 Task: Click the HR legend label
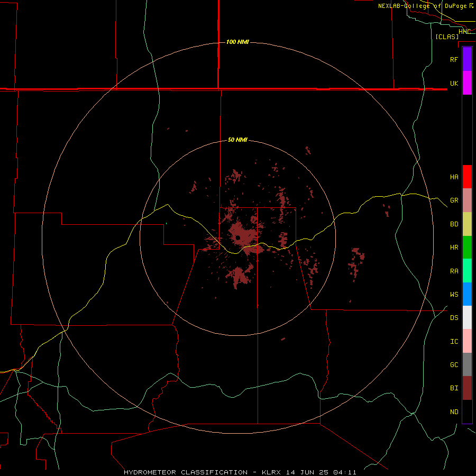tap(454, 248)
